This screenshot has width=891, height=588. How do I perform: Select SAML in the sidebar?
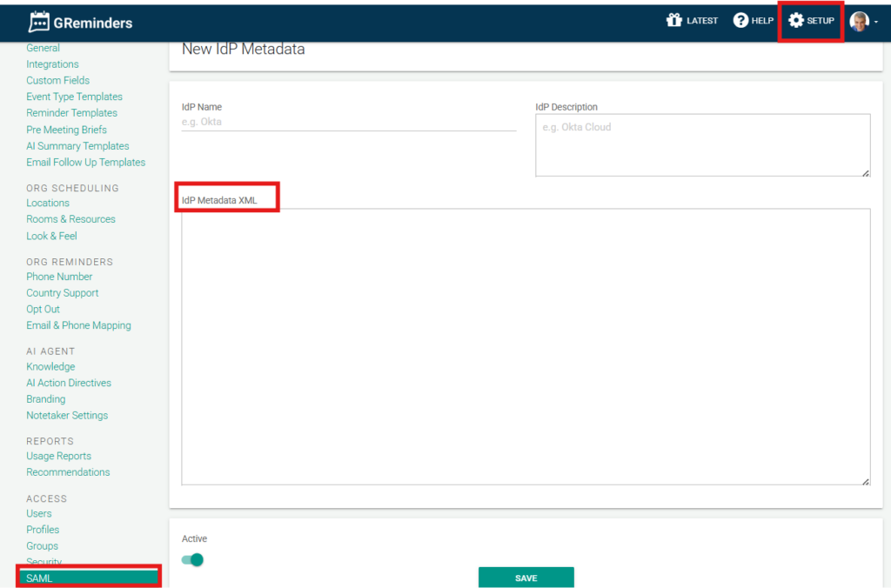(x=40, y=578)
